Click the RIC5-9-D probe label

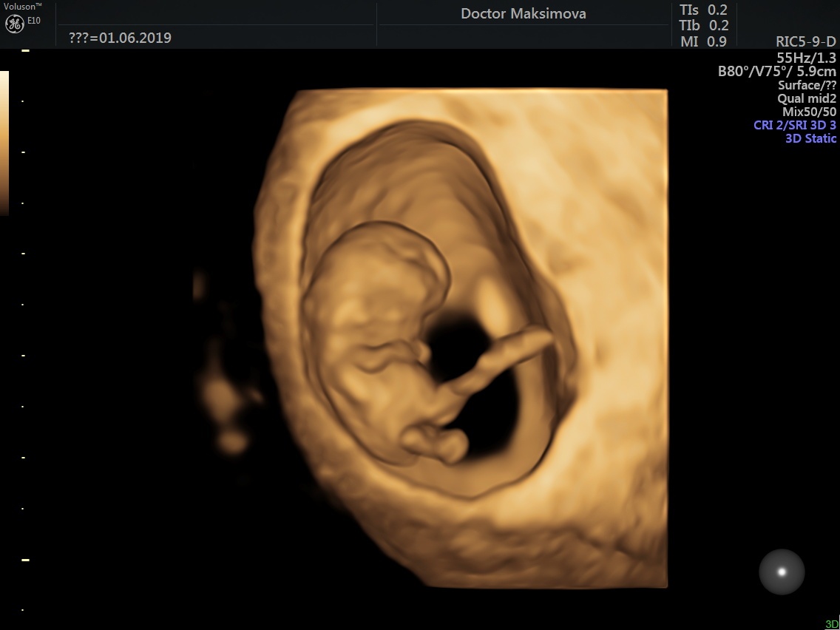[806, 42]
